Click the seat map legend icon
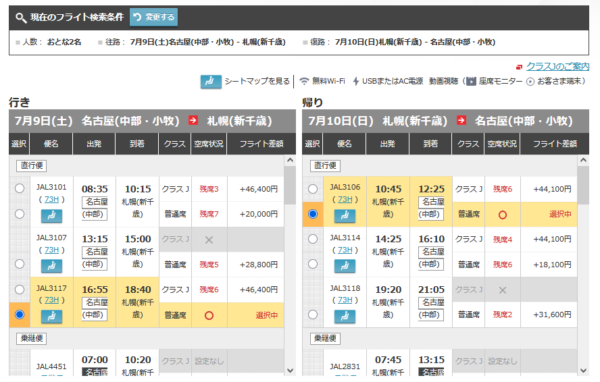The width and height of the screenshot is (600, 382). (x=211, y=82)
